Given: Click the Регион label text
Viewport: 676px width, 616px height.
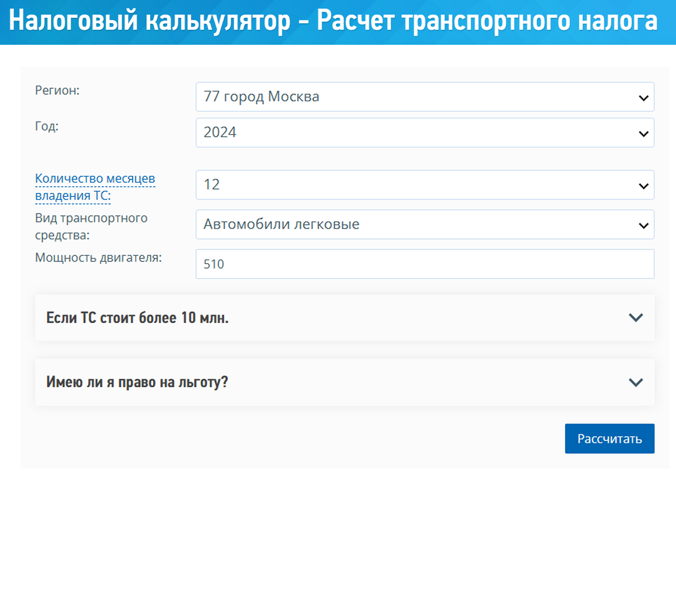Looking at the screenshot, I should (57, 90).
